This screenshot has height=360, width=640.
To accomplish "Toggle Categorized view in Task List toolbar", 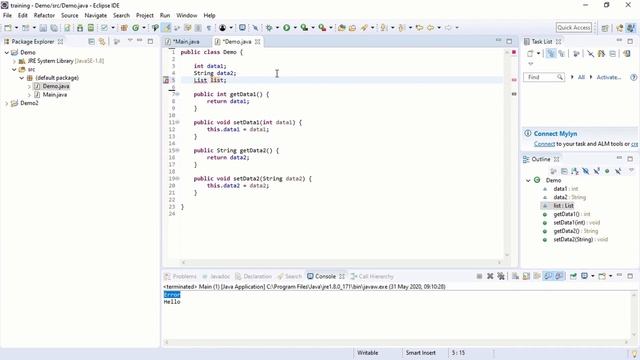I will click(551, 53).
